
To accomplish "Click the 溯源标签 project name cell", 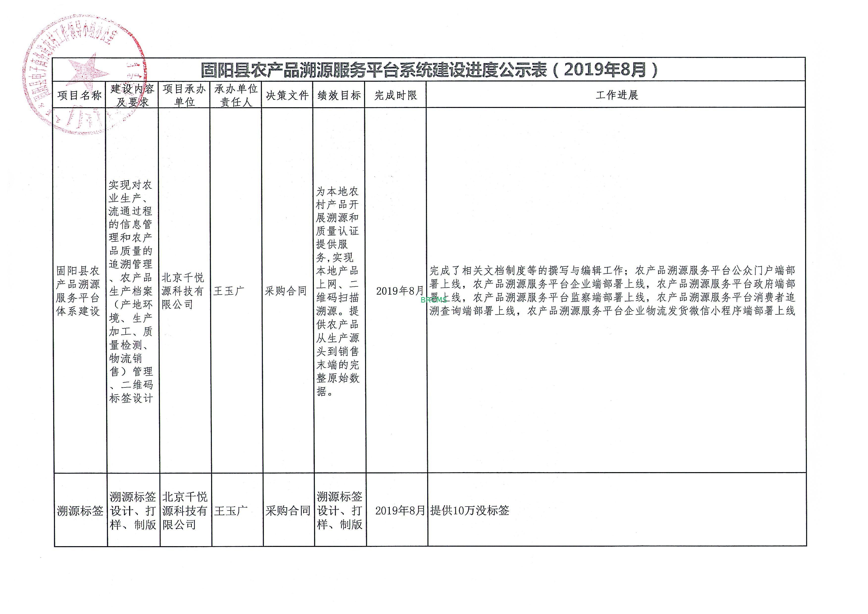I will (x=80, y=511).
